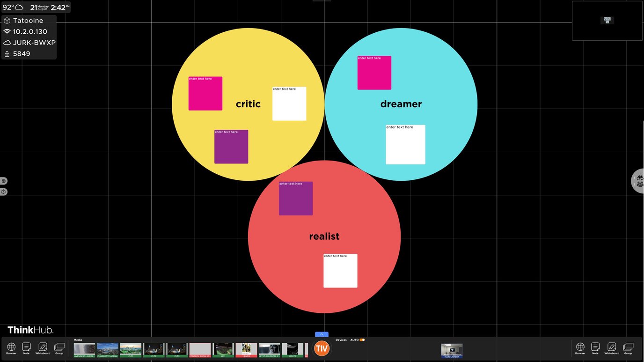This screenshot has height=362, width=644.
Task: Click the upper tab icon on the left edge
Action: (4, 180)
